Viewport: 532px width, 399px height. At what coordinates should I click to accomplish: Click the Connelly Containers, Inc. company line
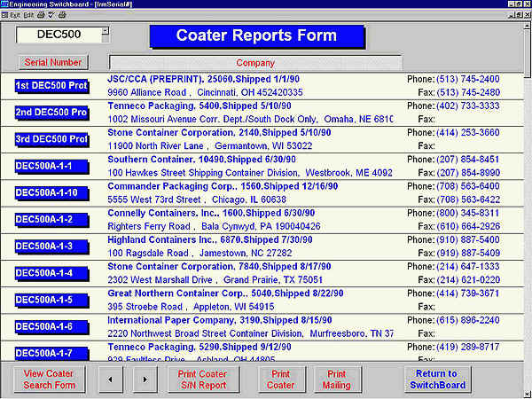tap(211, 213)
